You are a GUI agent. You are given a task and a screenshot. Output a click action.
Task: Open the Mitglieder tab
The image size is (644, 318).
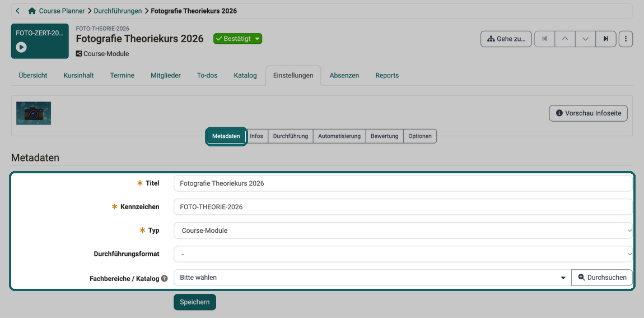166,76
